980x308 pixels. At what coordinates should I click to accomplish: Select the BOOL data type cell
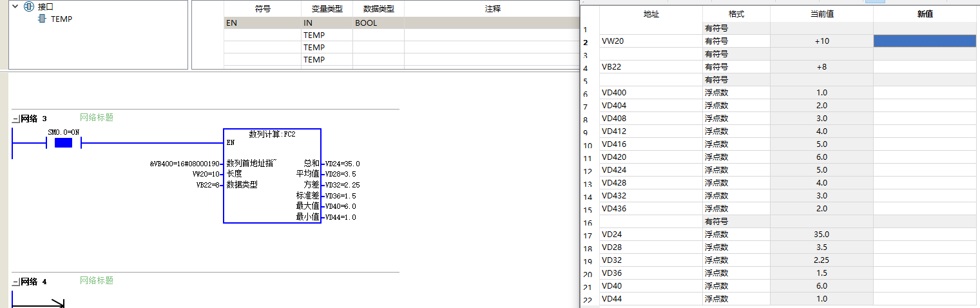[x=378, y=23]
